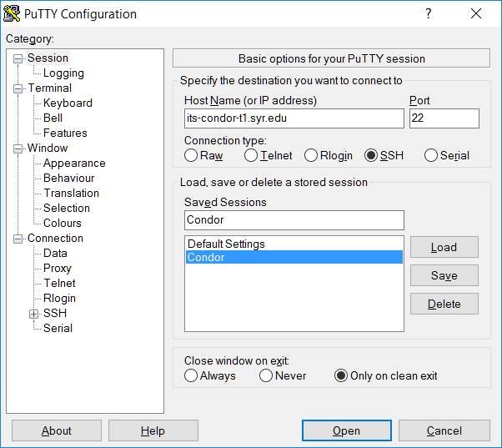Click the Load button

444,247
